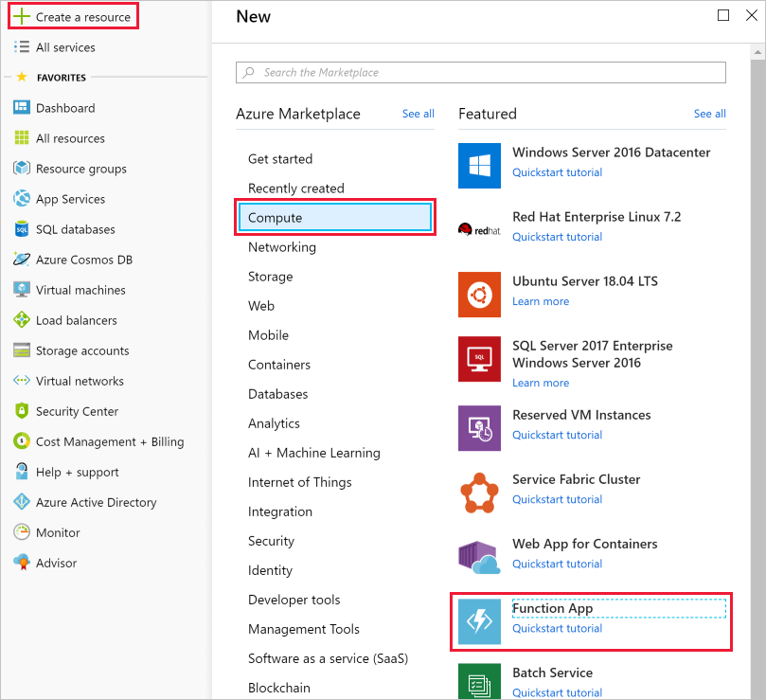This screenshot has width=766, height=700.
Task: Select the Get started marketplace category
Action: coord(280,159)
